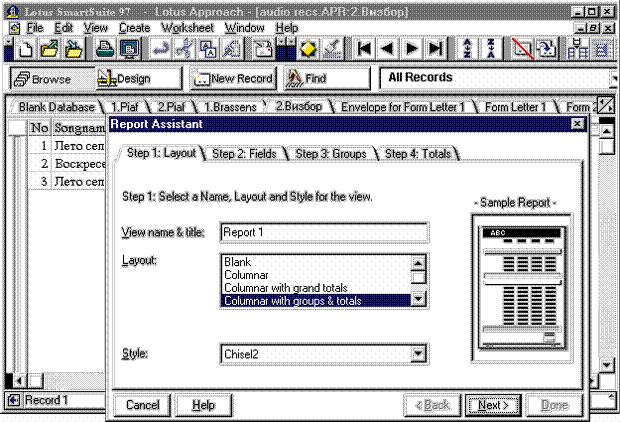Click the save folder icon with down arrow
Screen dimensions: 620x422
74,49
